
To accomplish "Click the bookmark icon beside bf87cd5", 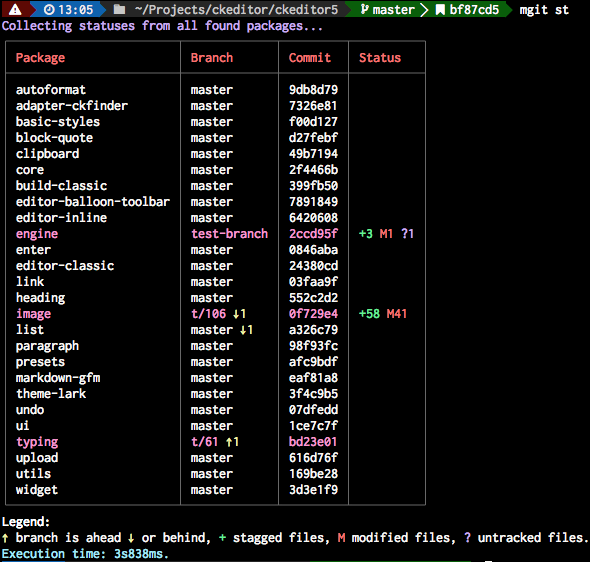I will (440, 9).
